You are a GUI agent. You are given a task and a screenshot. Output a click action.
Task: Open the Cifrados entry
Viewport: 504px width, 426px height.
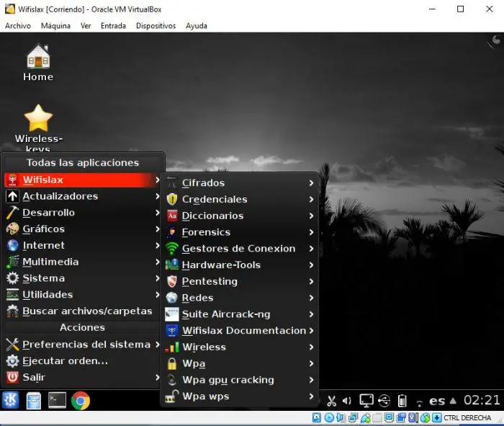click(x=240, y=183)
